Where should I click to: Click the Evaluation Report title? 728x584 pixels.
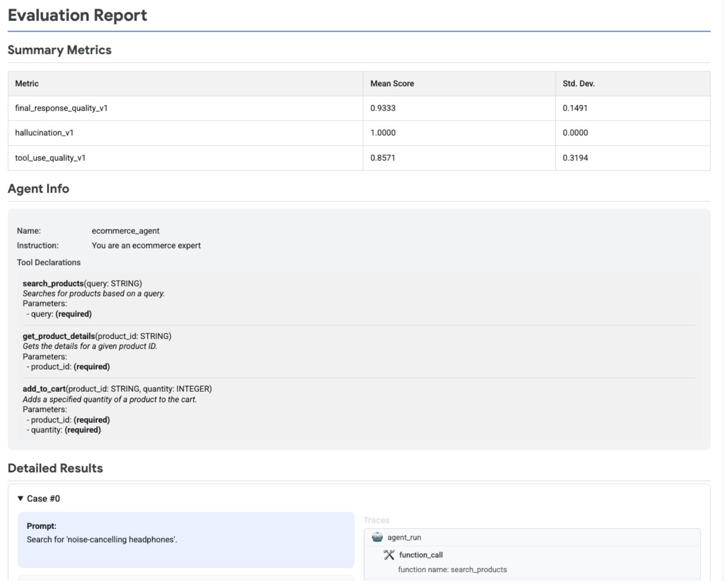pos(77,15)
